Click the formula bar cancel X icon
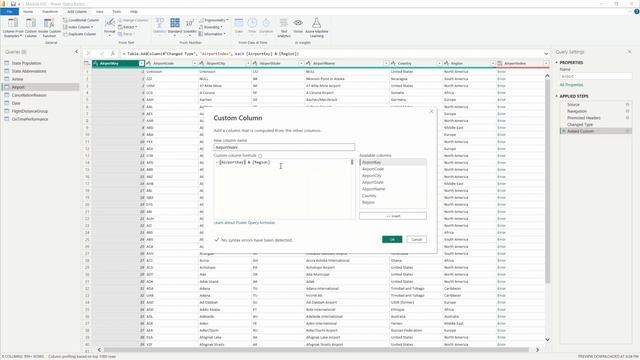Image resolution: width=640 pixels, height=360 pixels. click(x=89, y=53)
